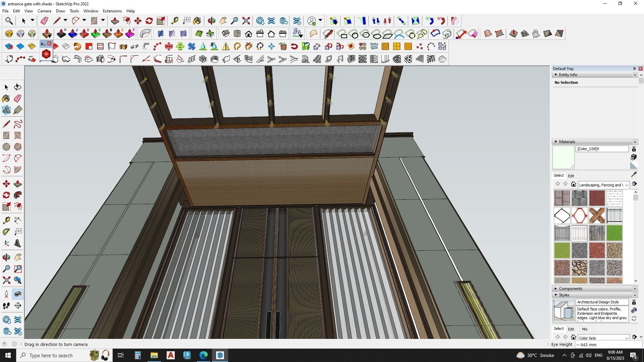Click the house icon in views toolbar
Screen dimensions: 644x362
(249, 34)
